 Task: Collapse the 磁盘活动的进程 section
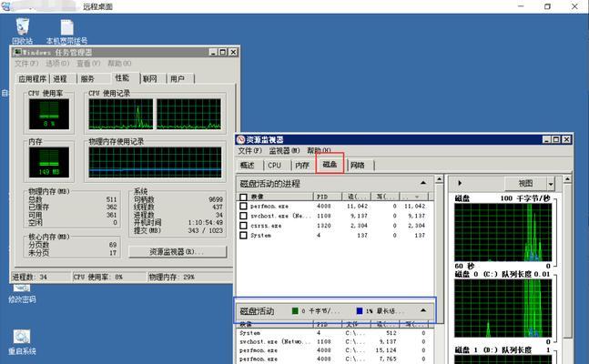pyautogui.click(x=423, y=183)
